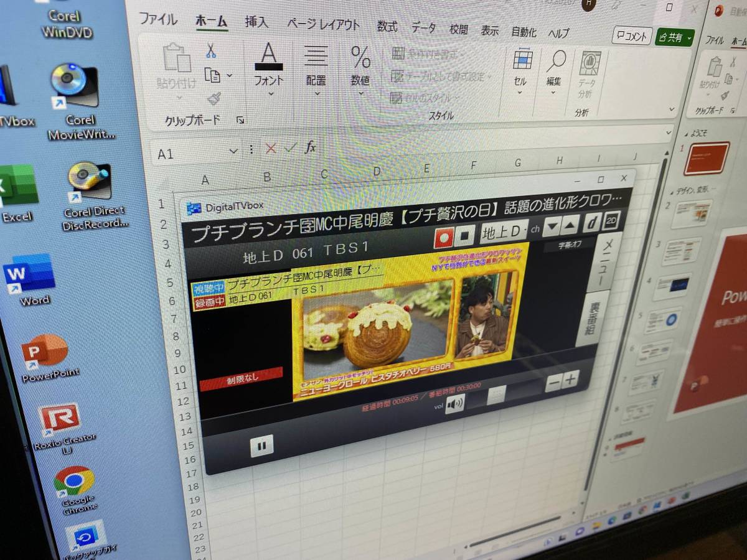Open Excel 数式 ribbon tab
747x560 pixels.
pyautogui.click(x=387, y=27)
